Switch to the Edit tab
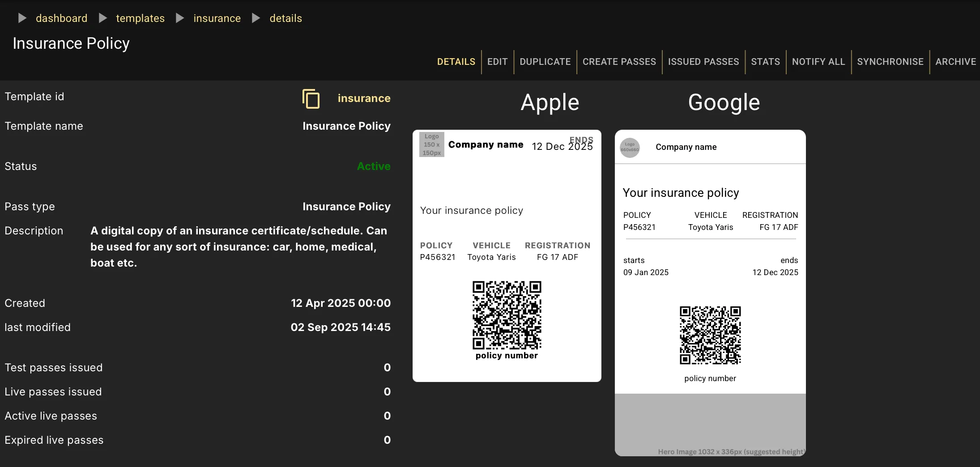Image resolution: width=980 pixels, height=467 pixels. (x=497, y=62)
